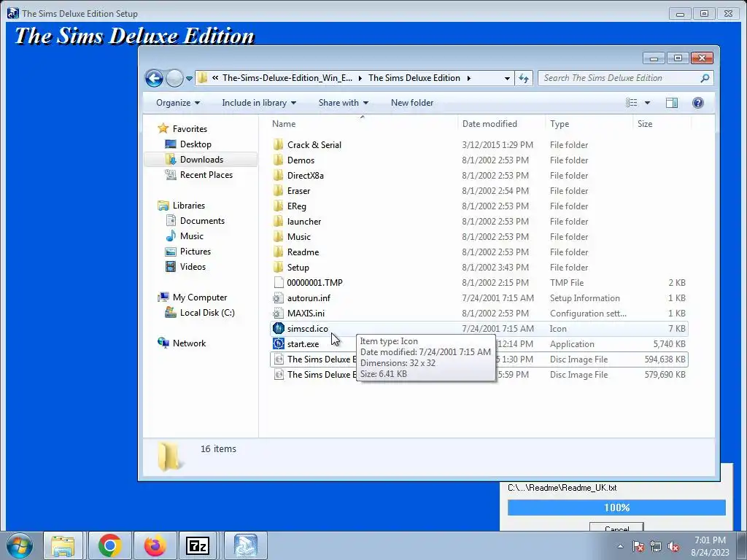This screenshot has width=747, height=560.
Task: Open Include in library menu
Action: (259, 103)
